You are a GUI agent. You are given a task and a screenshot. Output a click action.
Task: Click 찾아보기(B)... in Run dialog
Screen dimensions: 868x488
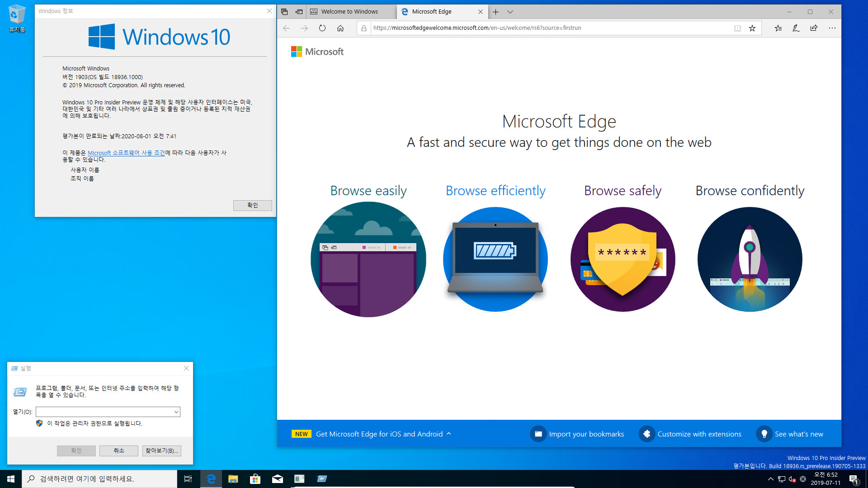161,450
